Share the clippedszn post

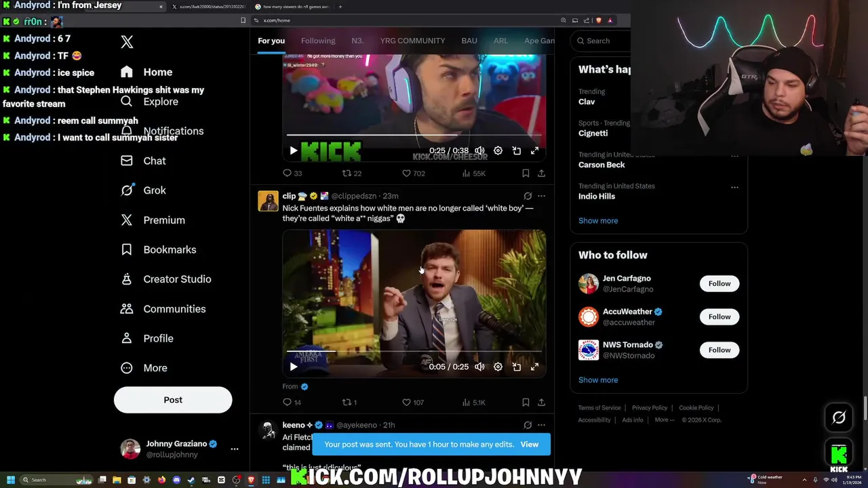pos(541,402)
